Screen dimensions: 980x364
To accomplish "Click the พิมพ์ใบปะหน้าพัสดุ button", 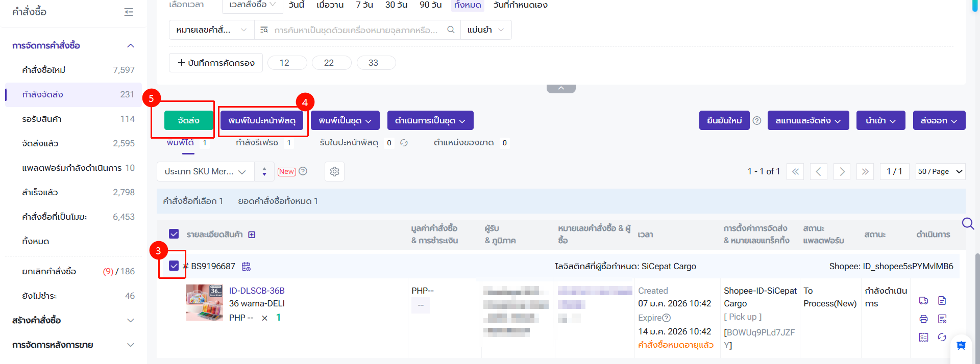I will tap(262, 121).
